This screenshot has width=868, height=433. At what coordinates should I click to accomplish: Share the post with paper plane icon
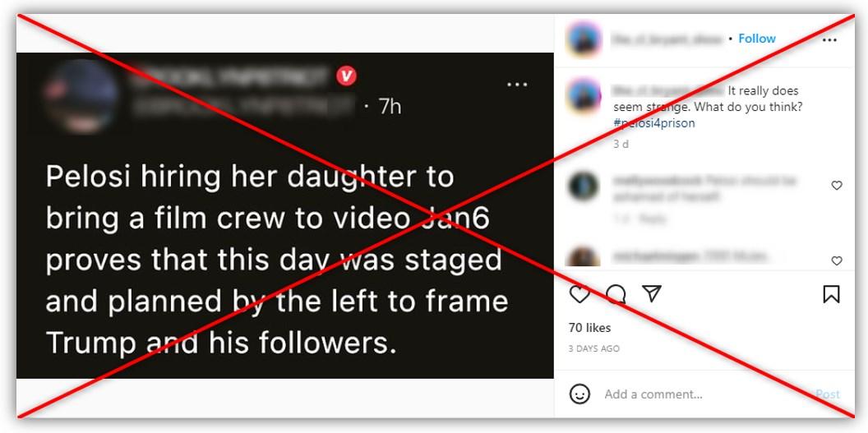pos(652,293)
